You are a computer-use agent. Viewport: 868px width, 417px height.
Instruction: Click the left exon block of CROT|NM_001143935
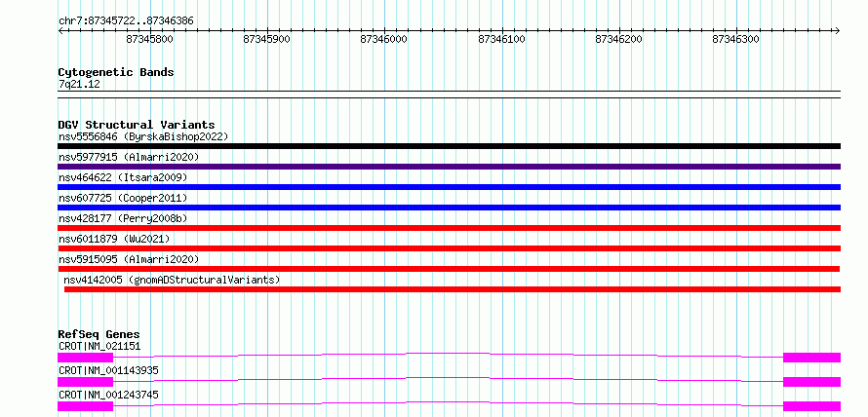pos(85,382)
